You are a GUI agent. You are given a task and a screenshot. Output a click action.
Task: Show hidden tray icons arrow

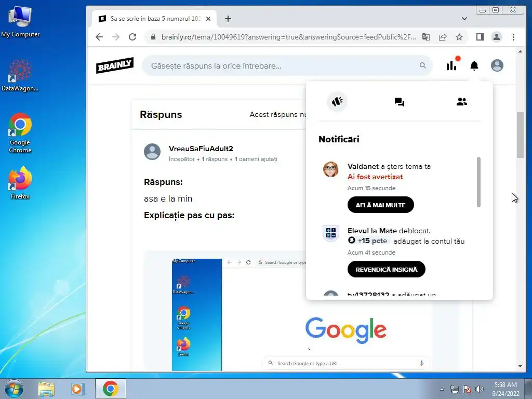coord(442,389)
